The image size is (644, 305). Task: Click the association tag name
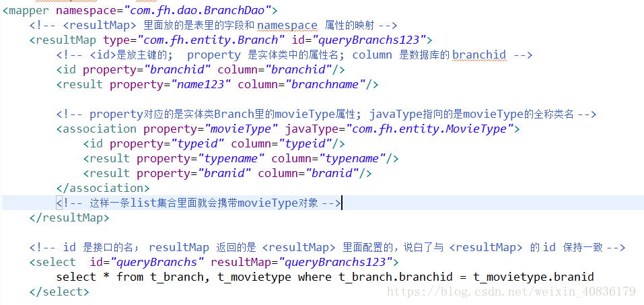click(100, 129)
